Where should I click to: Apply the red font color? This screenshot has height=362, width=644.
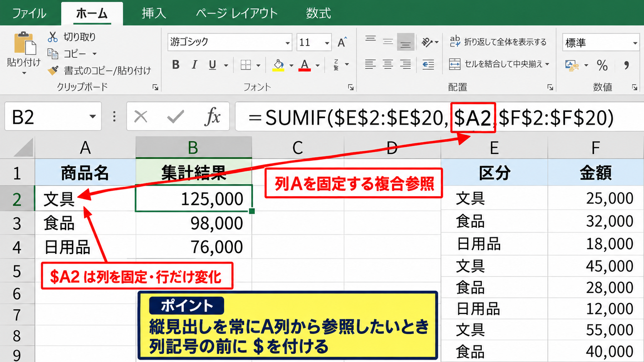(x=305, y=65)
